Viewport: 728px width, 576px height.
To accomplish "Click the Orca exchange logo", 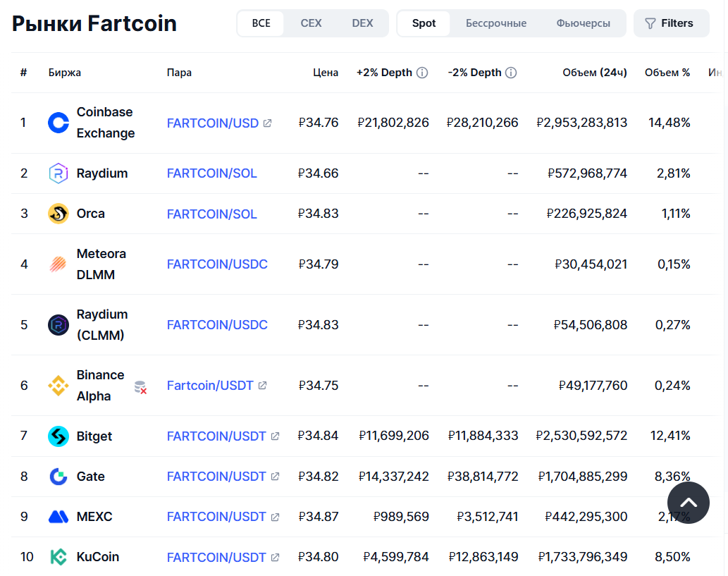I will (58, 214).
